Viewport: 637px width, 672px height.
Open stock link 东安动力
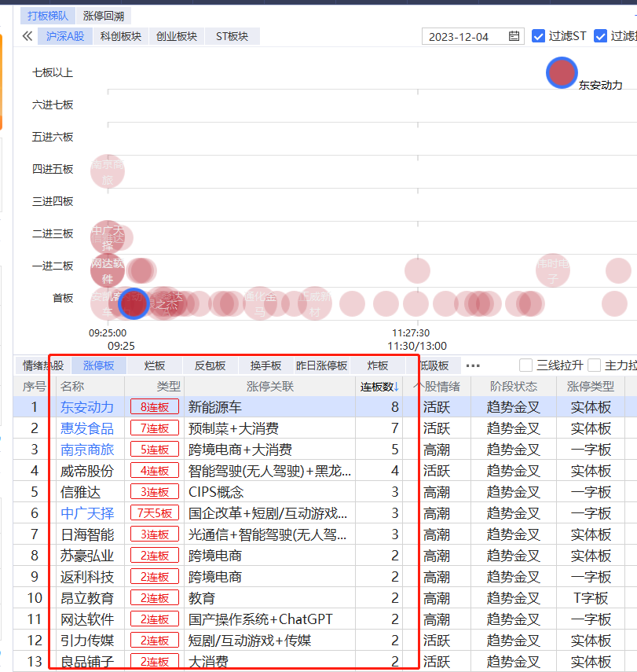coord(87,407)
